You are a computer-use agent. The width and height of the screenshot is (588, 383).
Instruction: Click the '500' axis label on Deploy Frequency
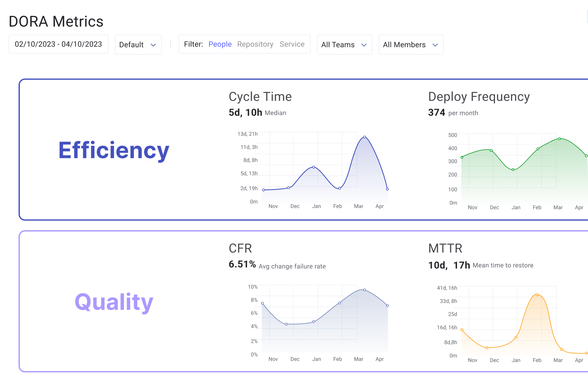point(453,135)
